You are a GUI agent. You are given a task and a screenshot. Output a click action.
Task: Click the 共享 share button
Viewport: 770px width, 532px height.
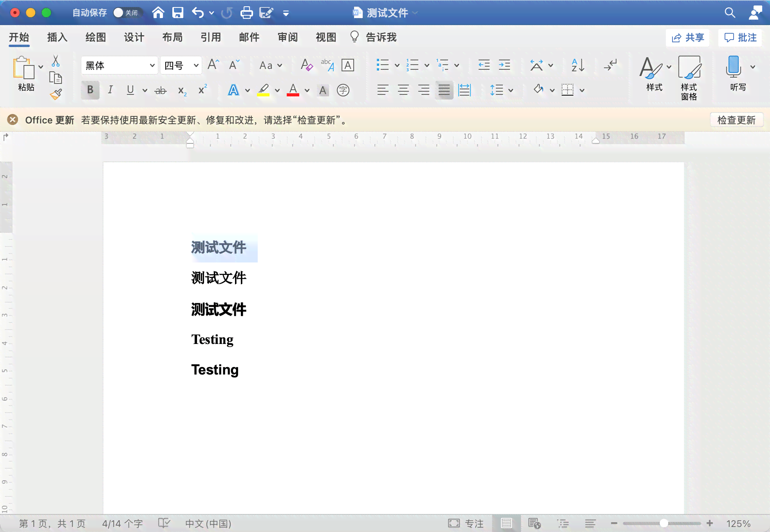pos(688,38)
